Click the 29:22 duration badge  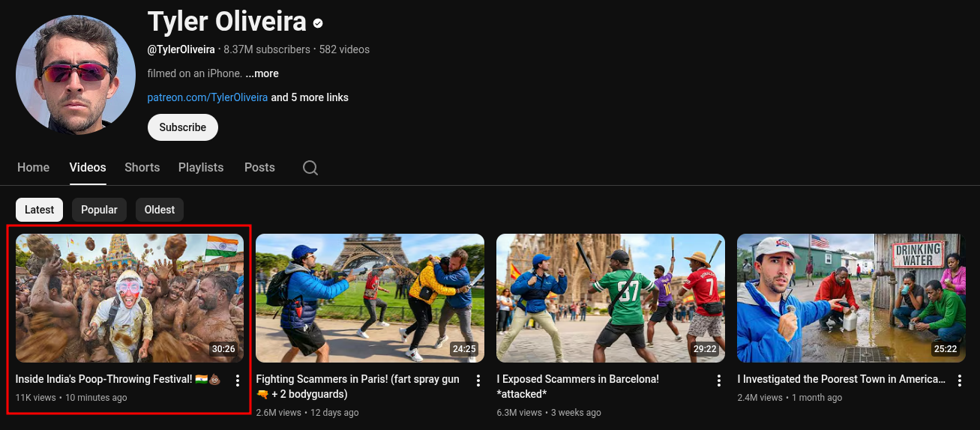pos(705,349)
